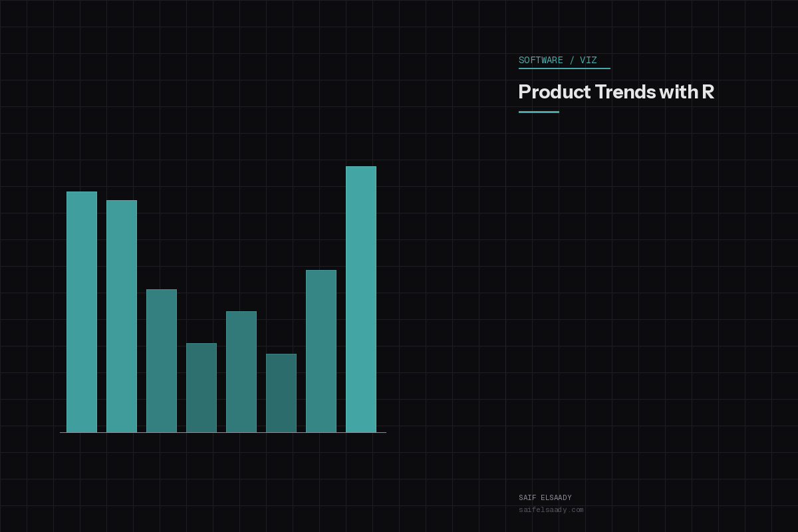Toggle the VIZ category label
798x532 pixels.
click(589, 60)
